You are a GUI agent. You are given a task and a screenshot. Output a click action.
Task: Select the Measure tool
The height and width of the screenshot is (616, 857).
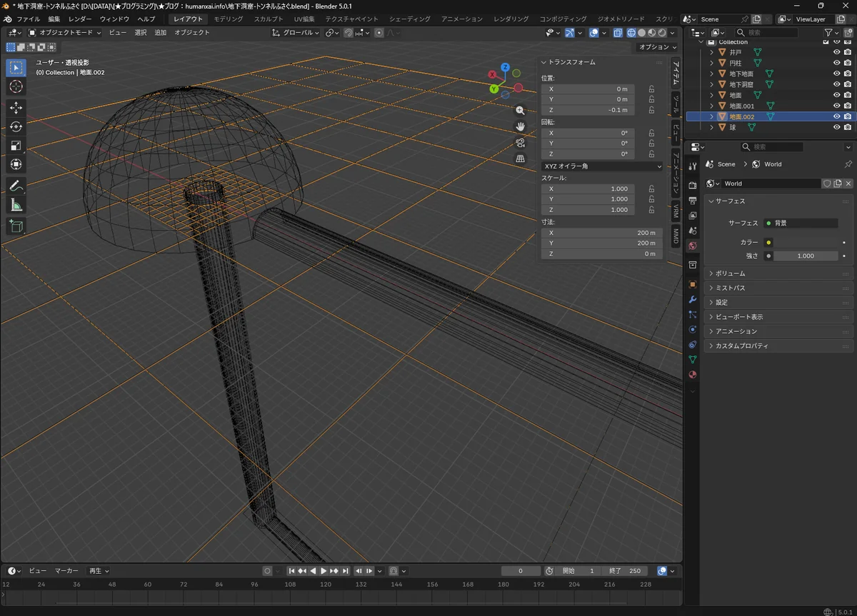[x=16, y=206]
